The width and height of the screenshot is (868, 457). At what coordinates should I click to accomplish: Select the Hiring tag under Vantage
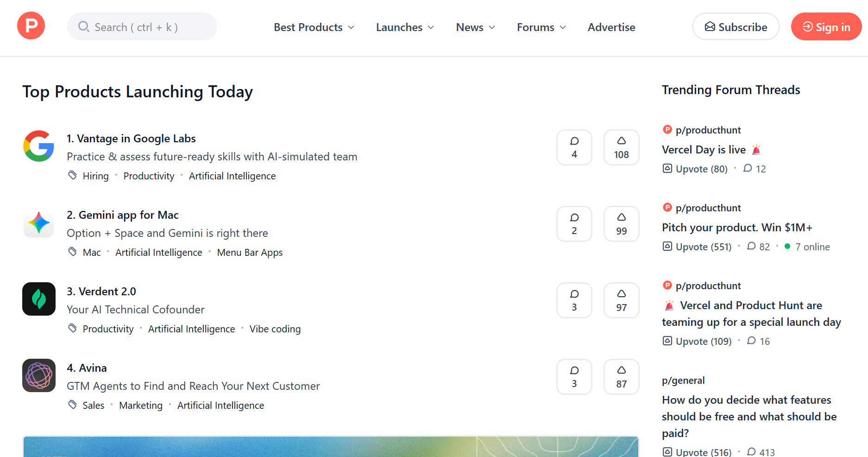[x=95, y=176]
